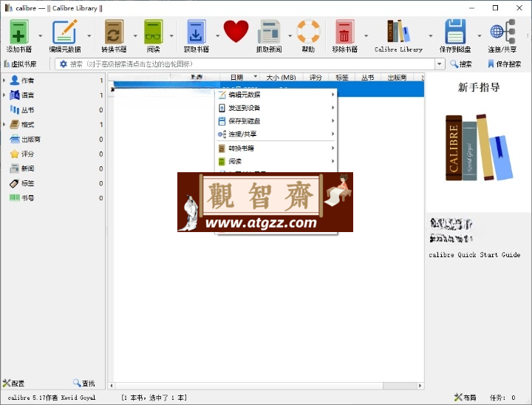The image size is (532, 405).
Task: Expand the Formats (格式) tree node
Action: click(4, 124)
